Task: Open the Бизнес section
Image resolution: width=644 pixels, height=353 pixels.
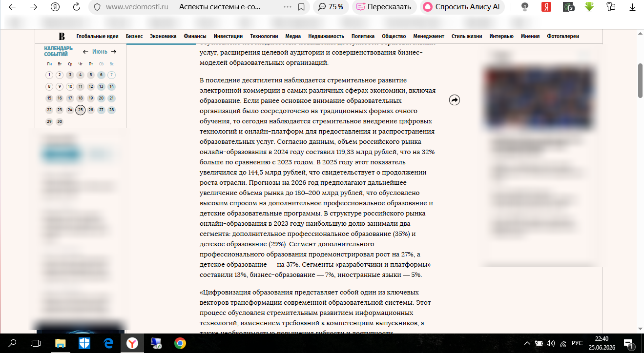Action: tap(134, 36)
